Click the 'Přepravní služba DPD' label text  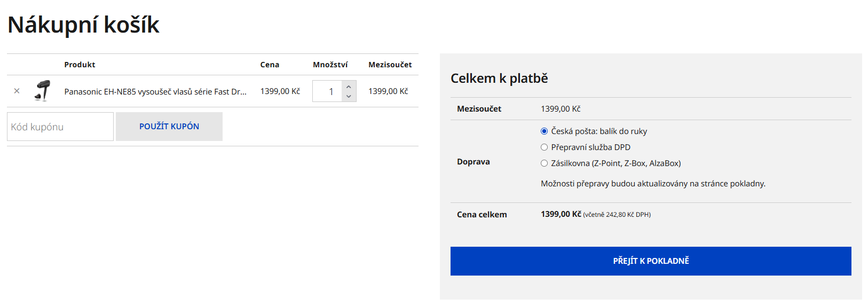pos(590,147)
